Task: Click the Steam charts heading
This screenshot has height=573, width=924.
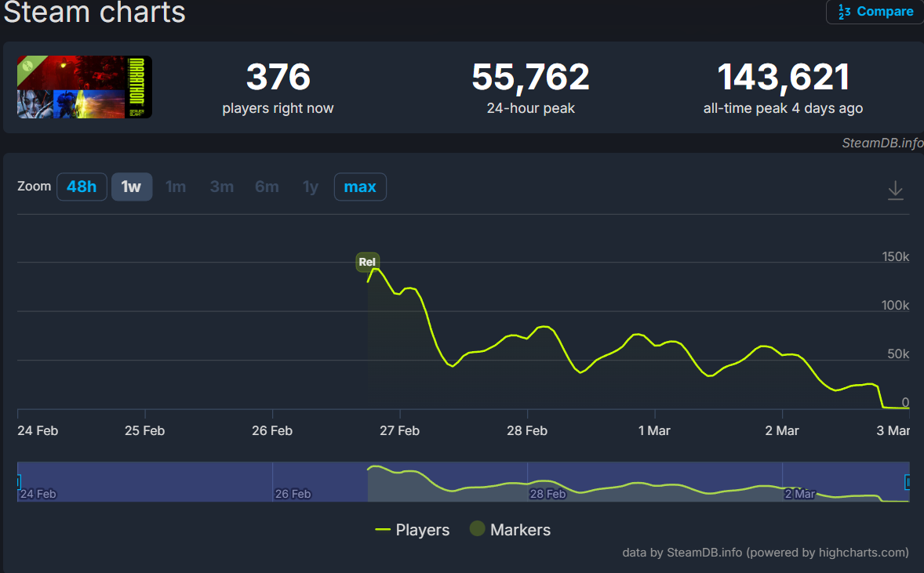Action: tap(94, 13)
